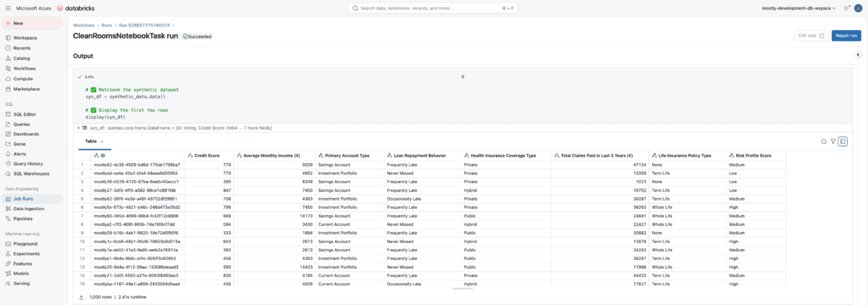Click the table search magnifier icon
This screenshot has width=868, height=305.
[824, 141]
